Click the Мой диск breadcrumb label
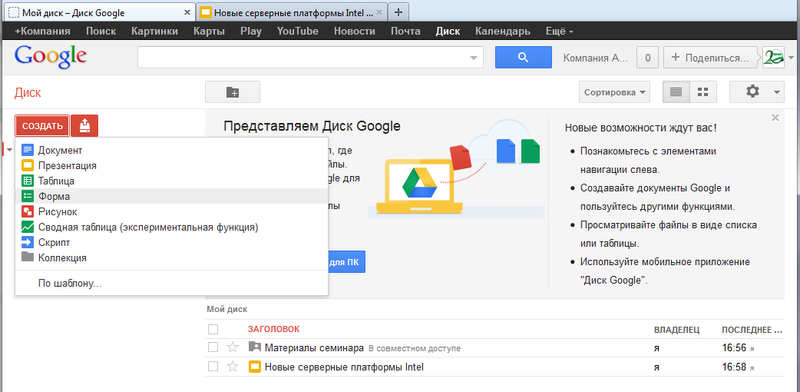 click(x=227, y=309)
